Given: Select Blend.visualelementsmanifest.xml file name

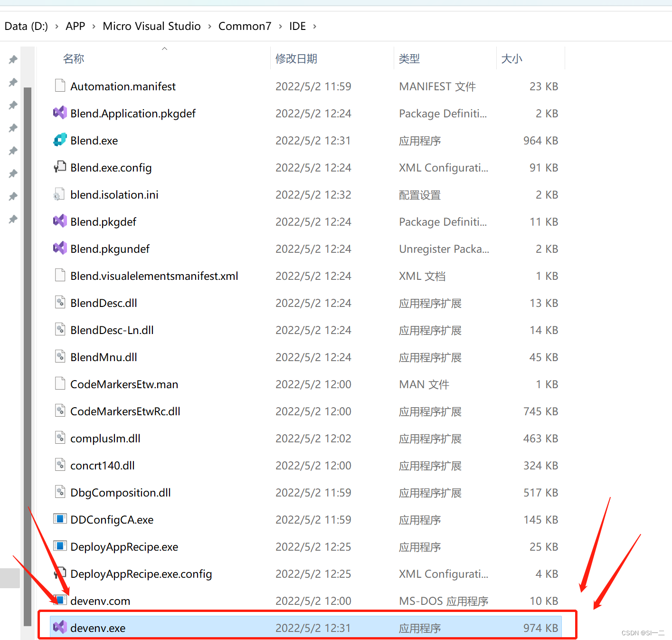Looking at the screenshot, I should coord(154,276).
